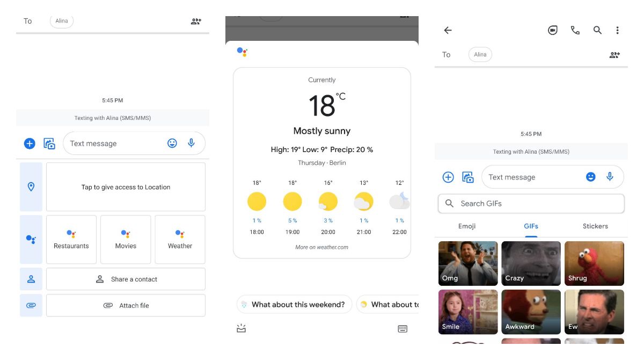The height and width of the screenshot is (360, 644).
Task: Tap the Share a contact option
Action: coord(126,279)
